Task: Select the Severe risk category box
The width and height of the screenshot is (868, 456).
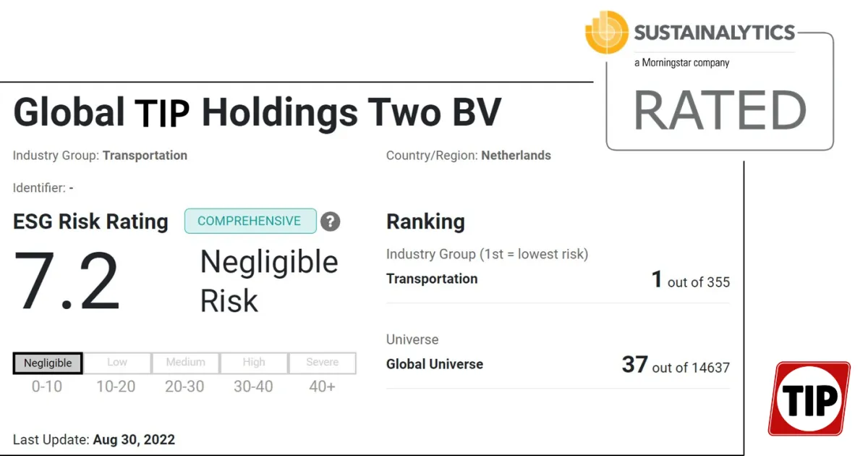Action: coord(323,363)
